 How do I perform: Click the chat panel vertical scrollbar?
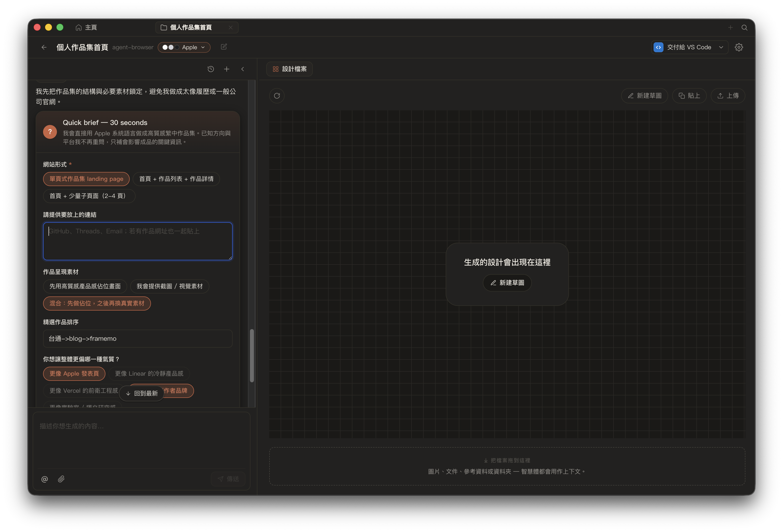click(252, 356)
